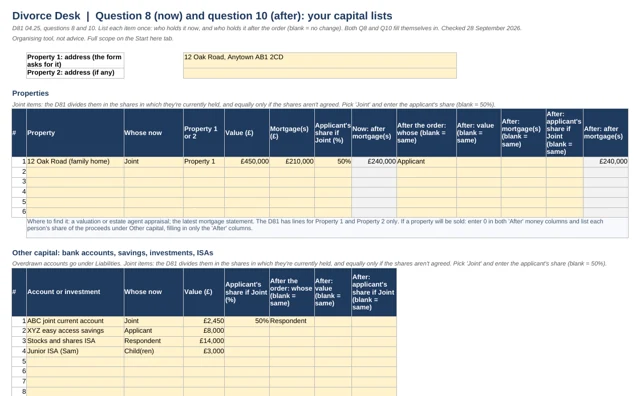Select the 'Respondent' after-the-order cell for ABC account

point(291,321)
